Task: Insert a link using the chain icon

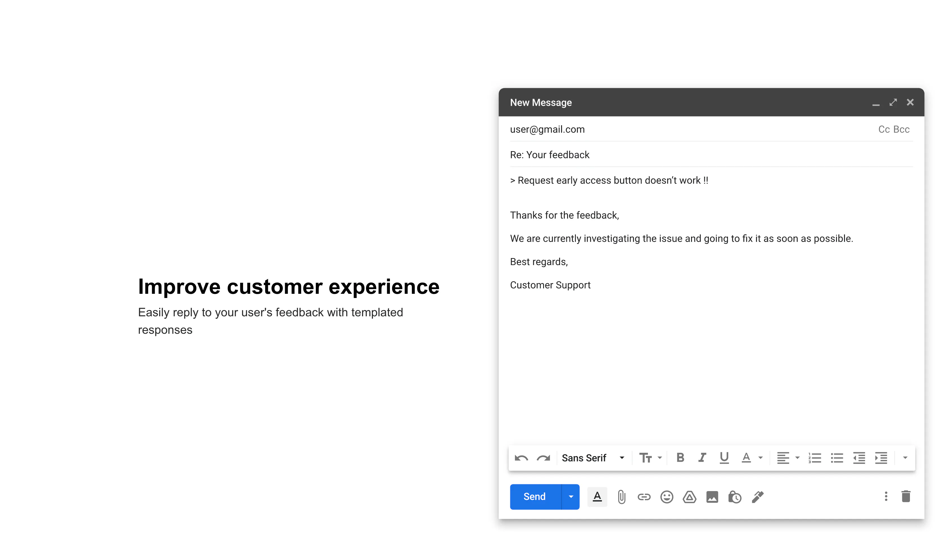Action: (x=644, y=497)
